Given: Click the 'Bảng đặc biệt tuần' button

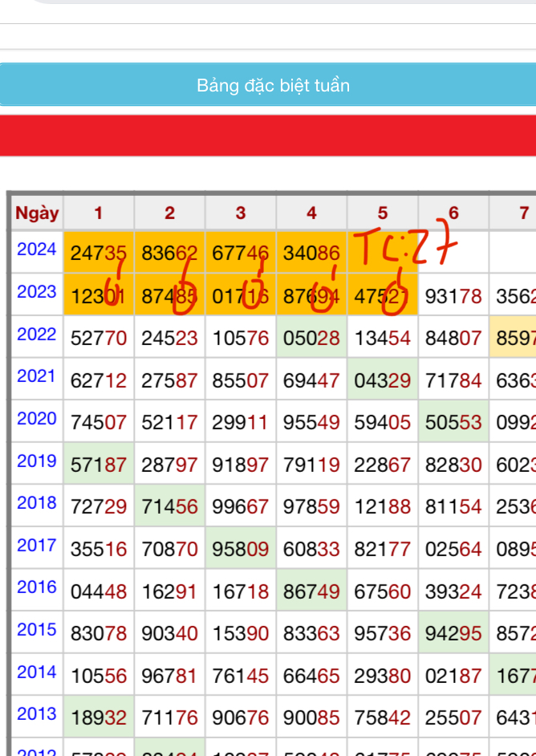Looking at the screenshot, I should 273,85.
